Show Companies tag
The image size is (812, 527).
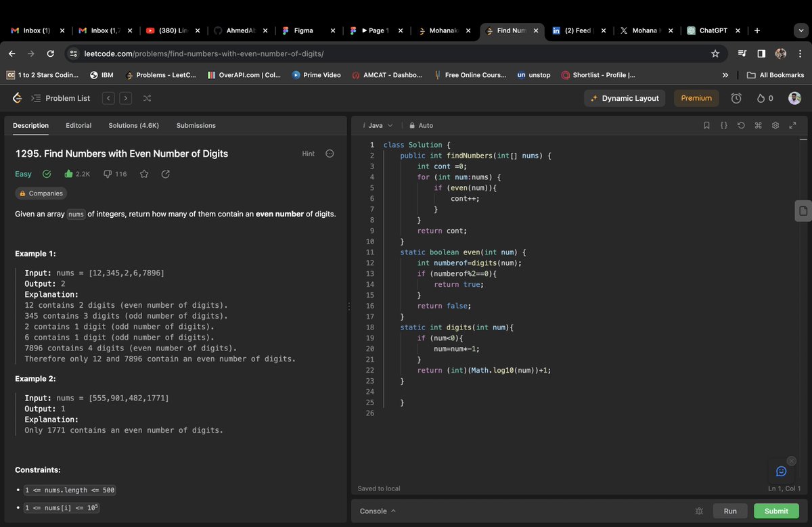coord(41,193)
